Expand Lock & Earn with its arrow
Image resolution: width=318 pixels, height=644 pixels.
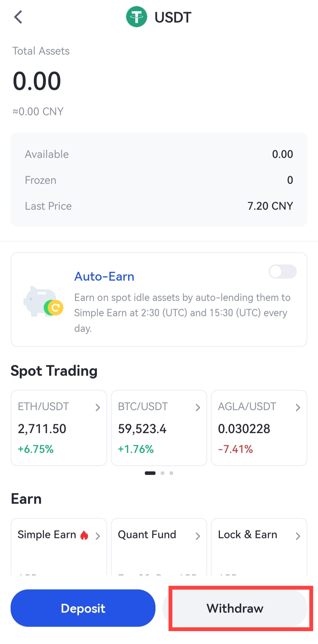(298, 536)
